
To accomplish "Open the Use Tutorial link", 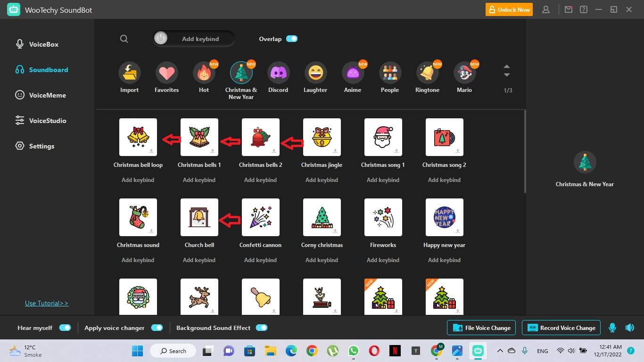I will (47, 303).
